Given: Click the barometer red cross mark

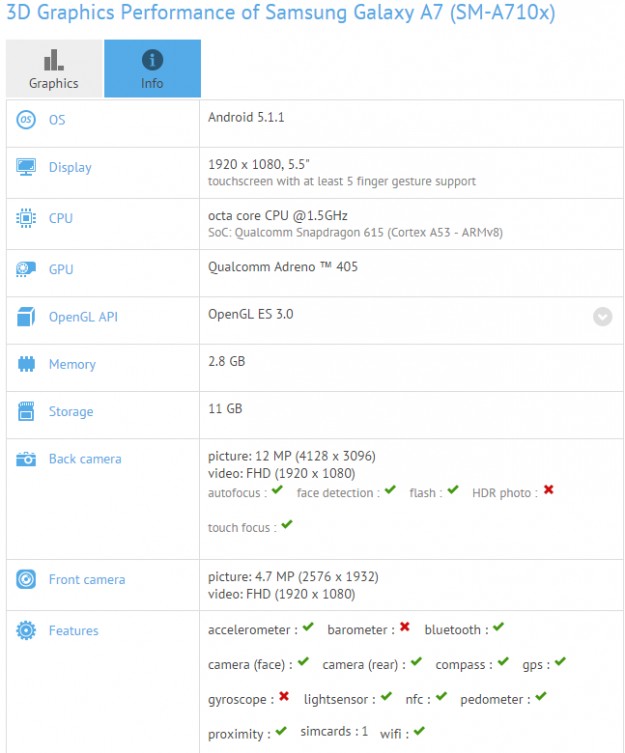Looking at the screenshot, I should [405, 628].
